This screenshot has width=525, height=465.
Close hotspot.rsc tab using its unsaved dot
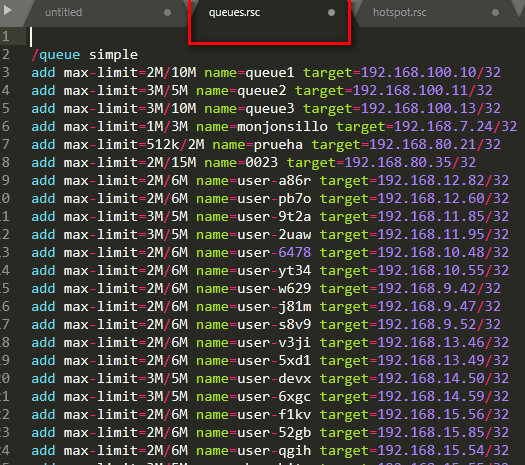[495, 13]
